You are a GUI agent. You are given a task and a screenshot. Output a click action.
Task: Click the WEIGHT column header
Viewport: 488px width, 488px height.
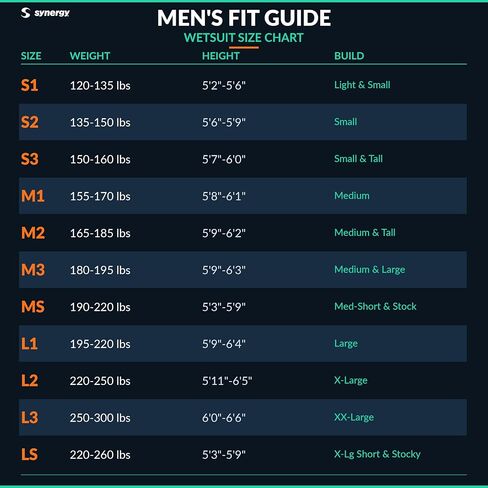coord(90,56)
